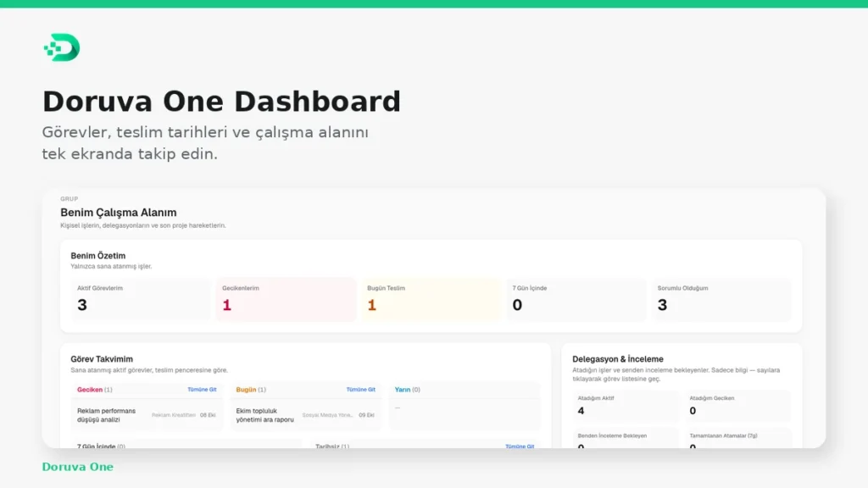Open the Bugün Teslim summary card
Image resolution: width=868 pixels, height=488 pixels.
pyautogui.click(x=431, y=299)
